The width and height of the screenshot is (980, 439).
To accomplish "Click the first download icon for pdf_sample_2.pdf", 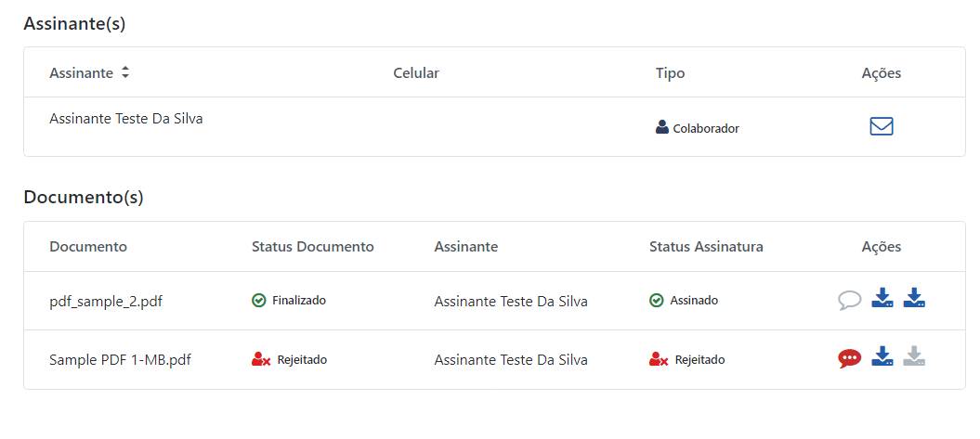I will pos(882,298).
